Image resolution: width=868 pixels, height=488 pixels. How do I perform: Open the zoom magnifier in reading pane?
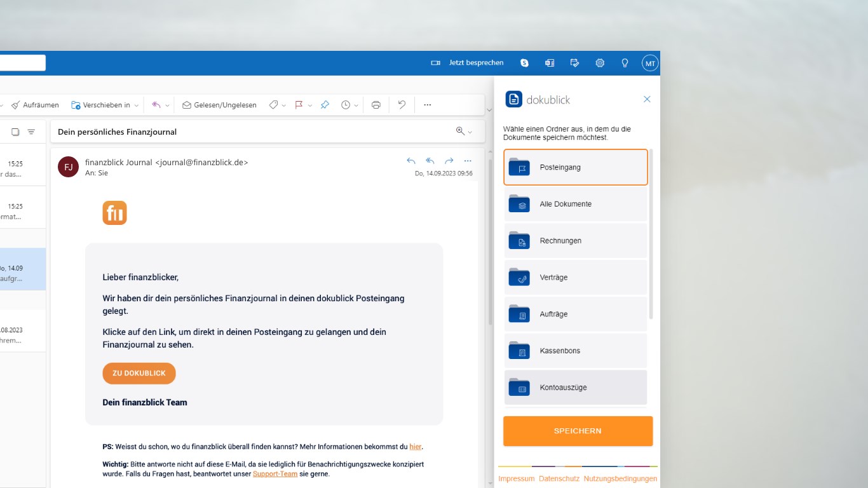pyautogui.click(x=460, y=132)
